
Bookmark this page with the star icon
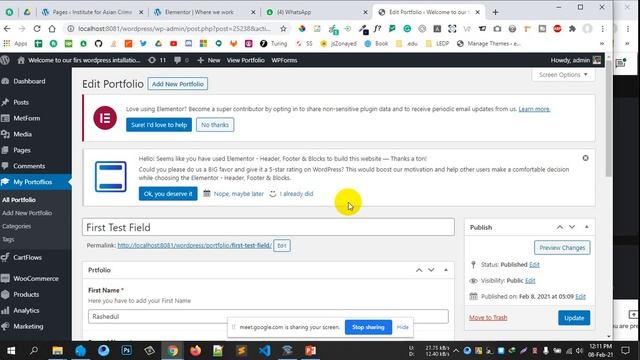tap(283, 29)
